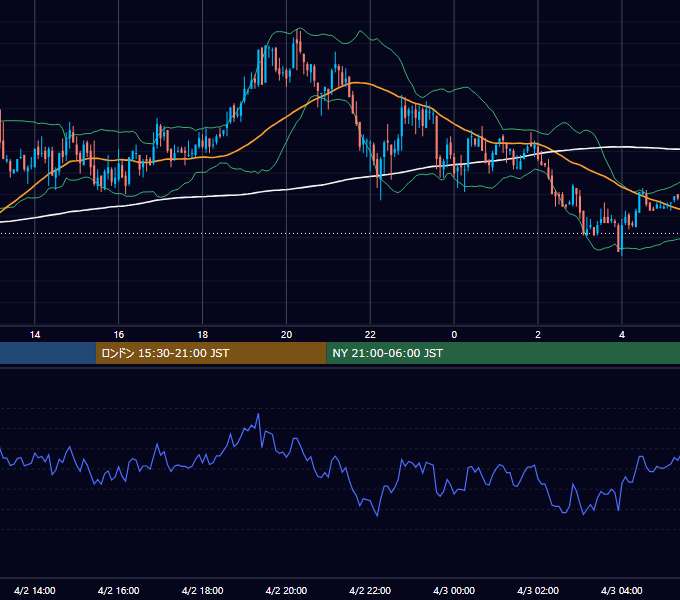Click the 4/2 22:00 indicator time label
This screenshot has width=680, height=600.
pyautogui.click(x=370, y=590)
